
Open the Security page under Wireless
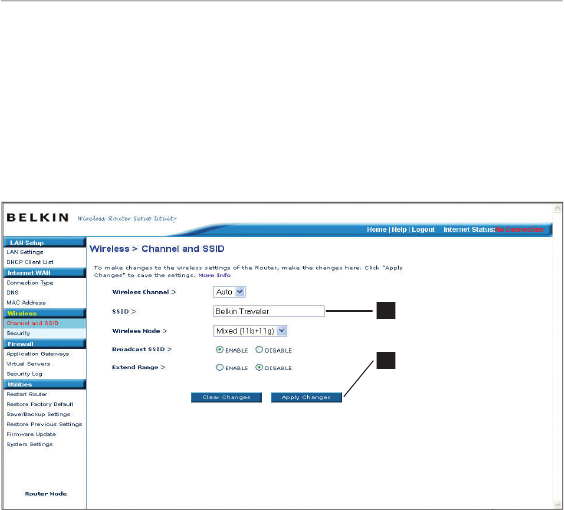point(18,333)
